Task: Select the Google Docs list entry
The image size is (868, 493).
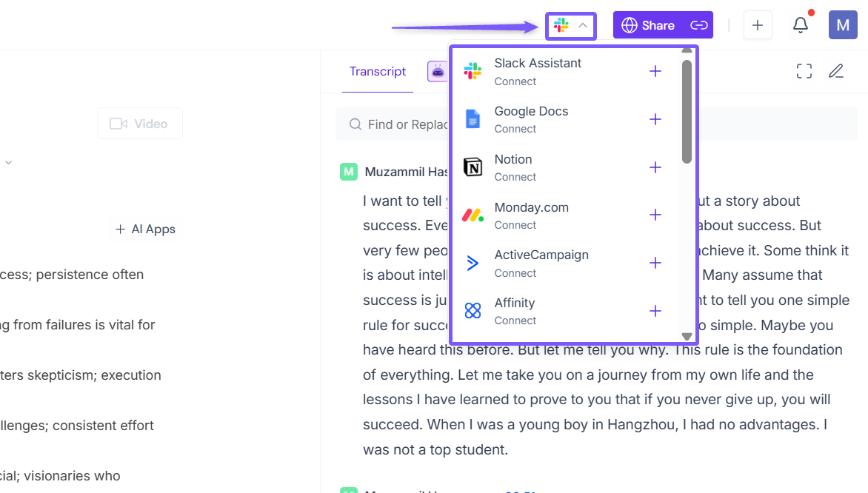Action: click(x=531, y=119)
